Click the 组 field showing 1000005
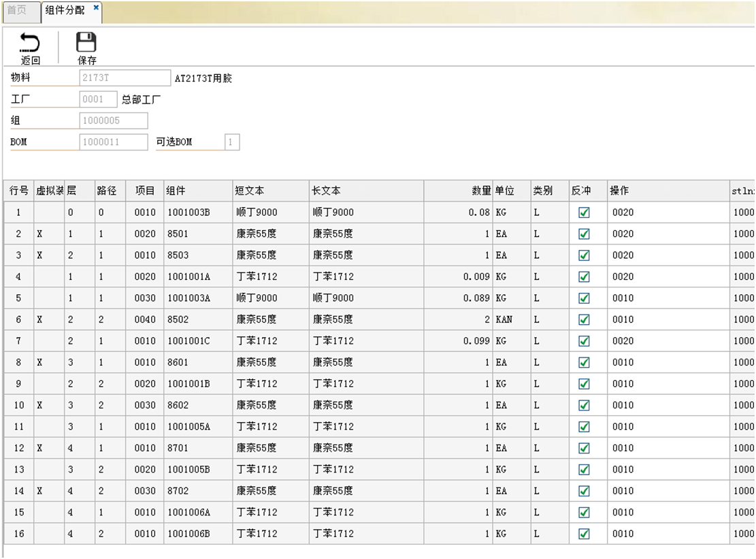Viewport: 756px width, 559px height. (x=113, y=121)
